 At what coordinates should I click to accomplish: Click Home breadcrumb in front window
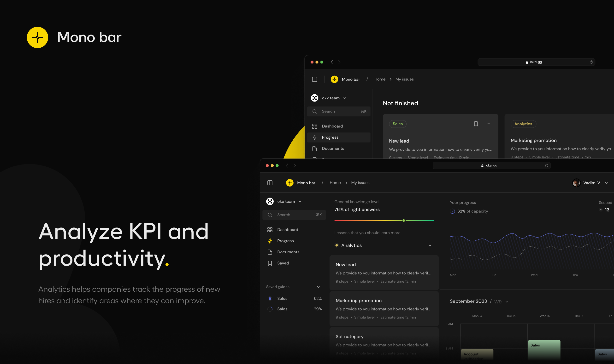pyautogui.click(x=335, y=183)
